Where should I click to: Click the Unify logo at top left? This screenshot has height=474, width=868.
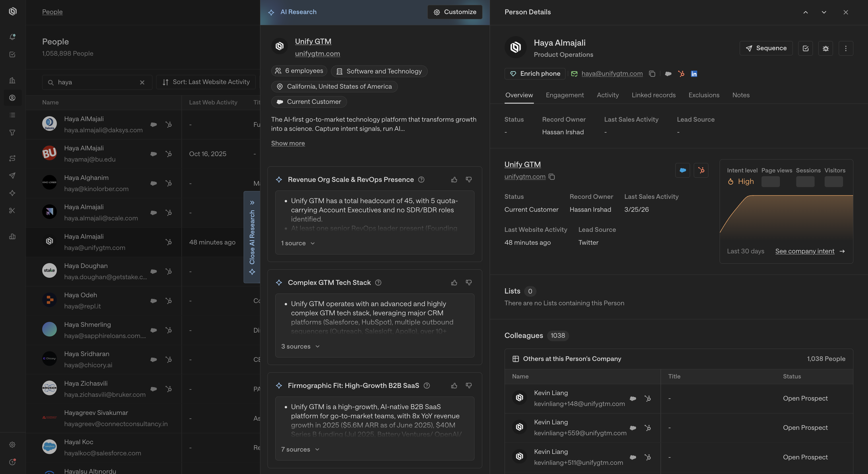(x=12, y=11)
